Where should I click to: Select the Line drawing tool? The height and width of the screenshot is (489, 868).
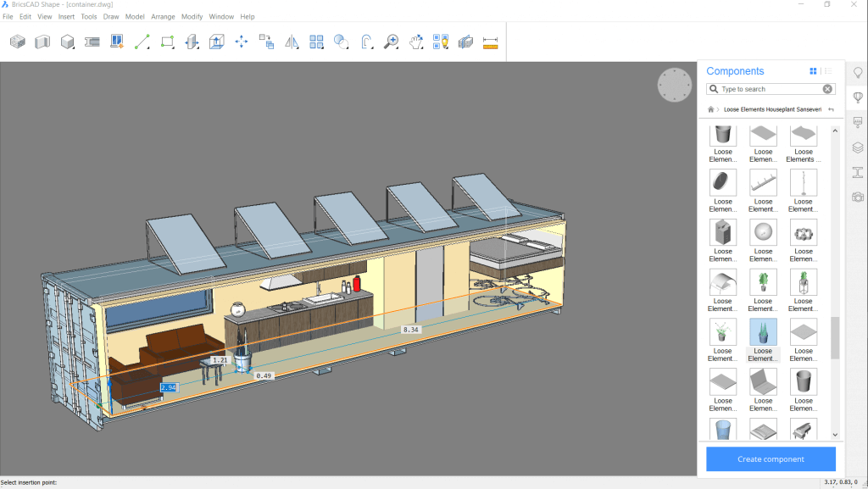pos(142,41)
